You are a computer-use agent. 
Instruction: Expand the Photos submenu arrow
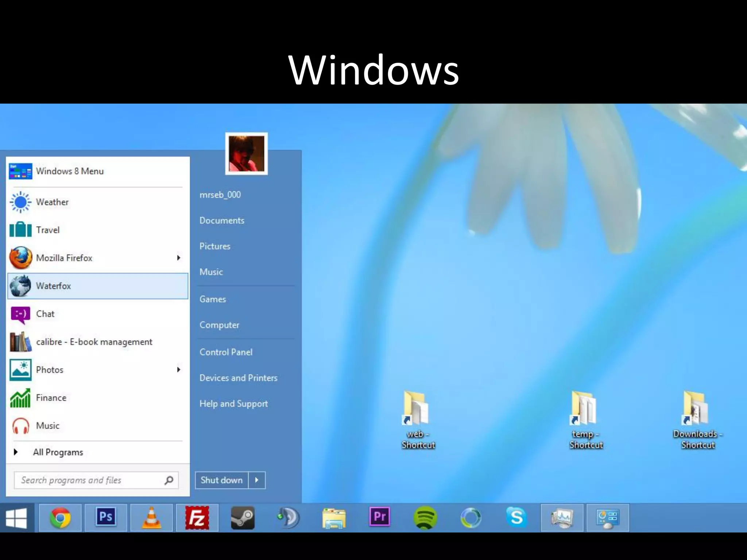click(x=179, y=370)
